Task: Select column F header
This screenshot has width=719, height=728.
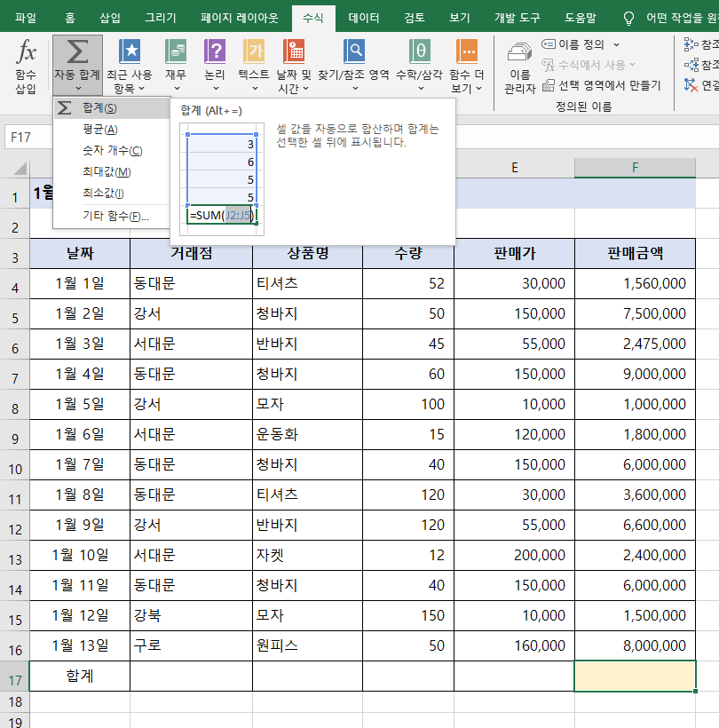Action: (x=635, y=168)
